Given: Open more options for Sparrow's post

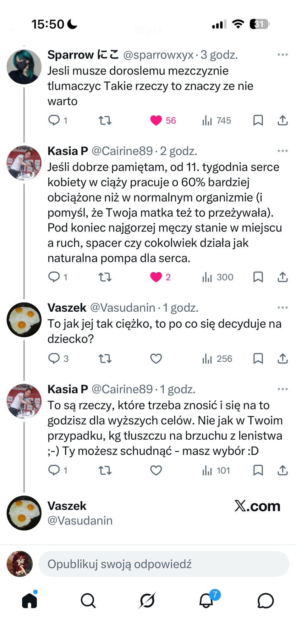Looking at the screenshot, I should [282, 55].
